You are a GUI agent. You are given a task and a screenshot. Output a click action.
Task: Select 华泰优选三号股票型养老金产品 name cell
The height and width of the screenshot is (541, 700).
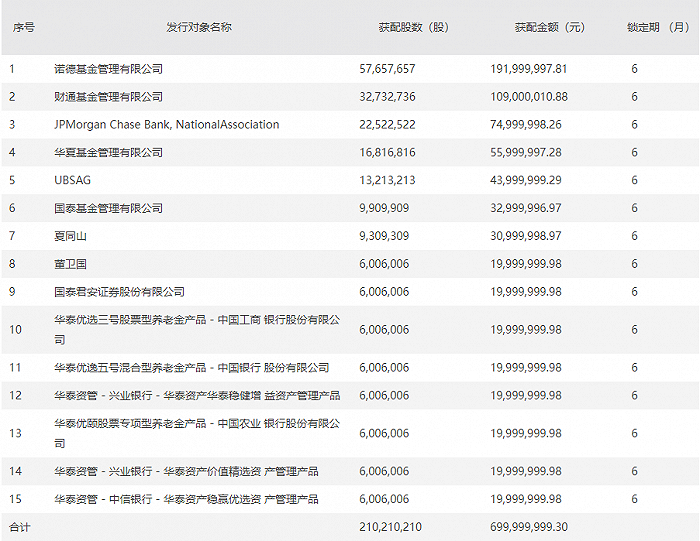(197, 329)
